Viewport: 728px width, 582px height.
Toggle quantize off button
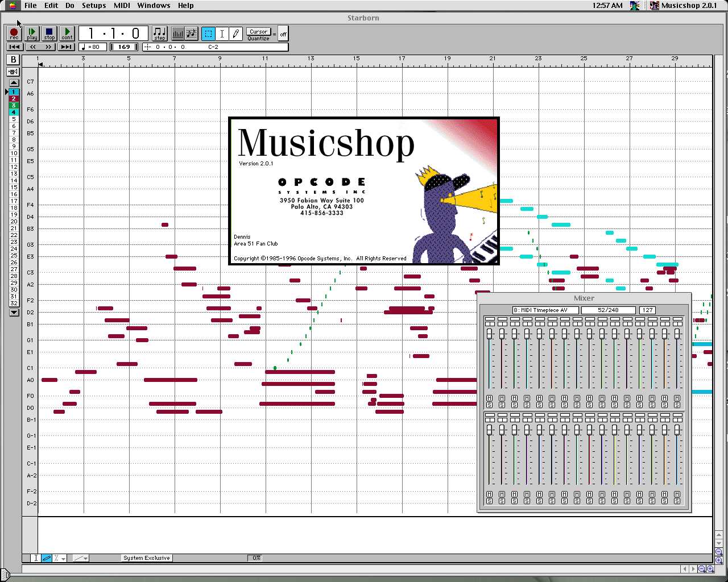pyautogui.click(x=283, y=34)
